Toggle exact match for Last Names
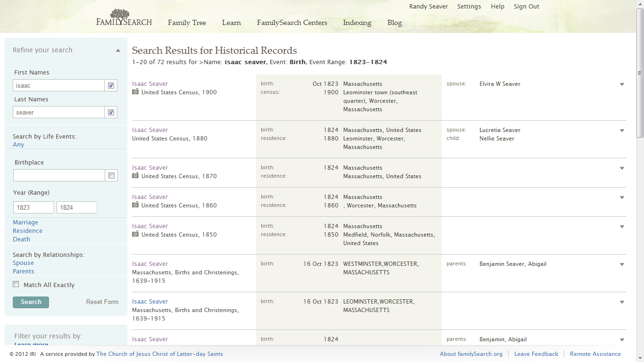Image resolution: width=644 pixels, height=362 pixels. [111, 112]
